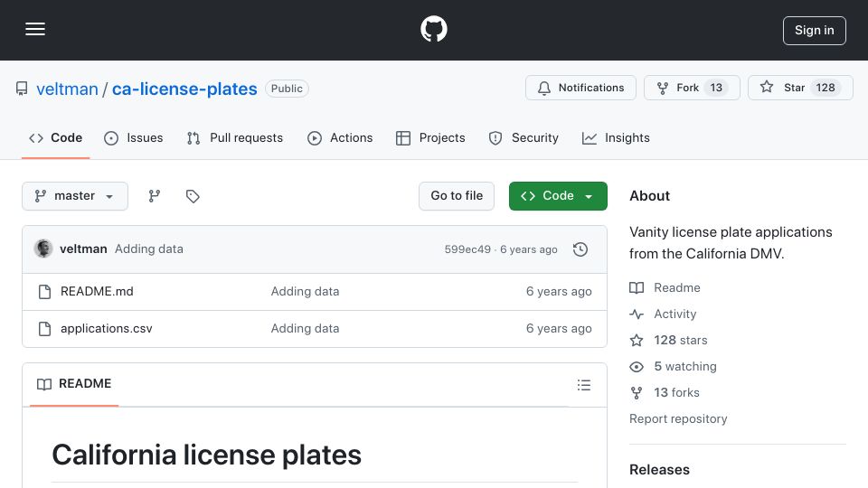Open the Security tab
The image size is (868, 488).
coord(524,137)
